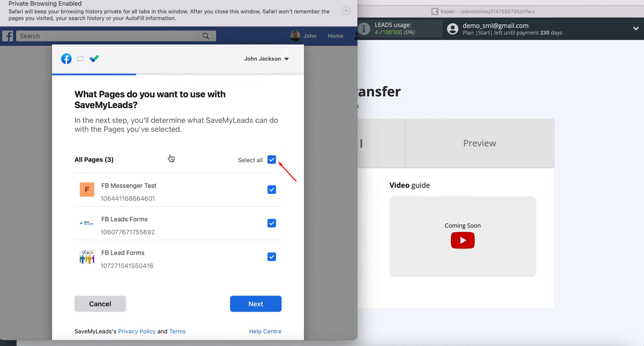
Task: Click the All Pages (3) heading
Action: pyautogui.click(x=94, y=160)
